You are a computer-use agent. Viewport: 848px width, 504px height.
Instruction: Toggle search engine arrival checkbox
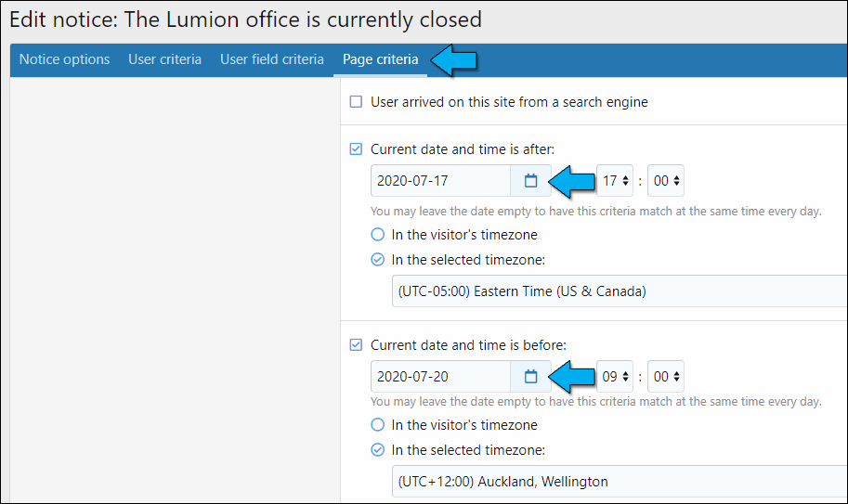click(356, 102)
